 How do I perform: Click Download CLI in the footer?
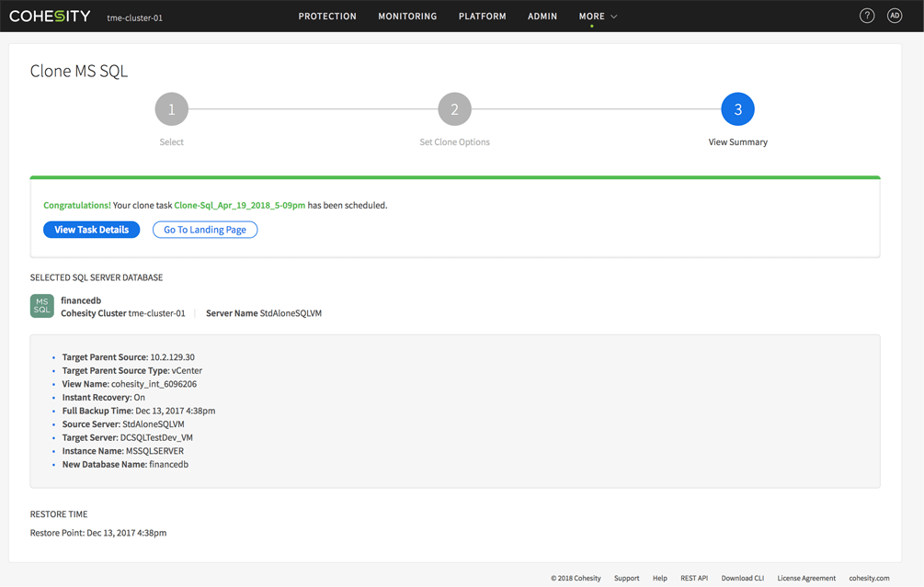point(742,578)
